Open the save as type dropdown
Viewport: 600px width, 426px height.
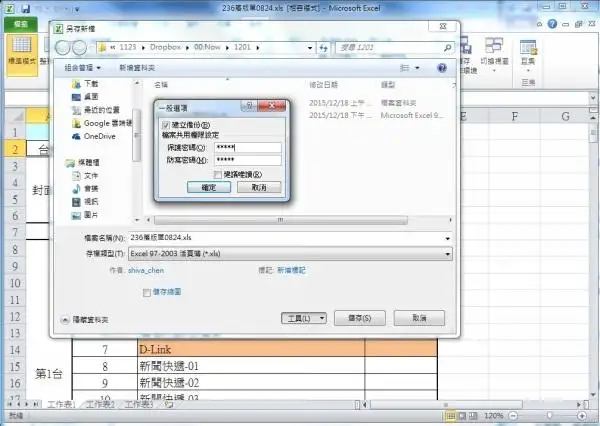click(290, 254)
